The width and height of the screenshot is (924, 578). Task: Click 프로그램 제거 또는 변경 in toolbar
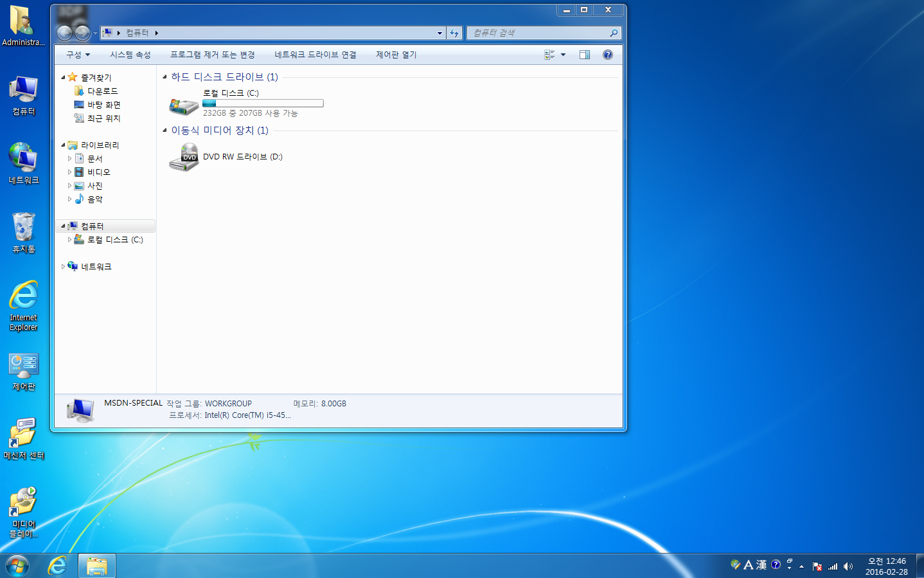click(213, 55)
